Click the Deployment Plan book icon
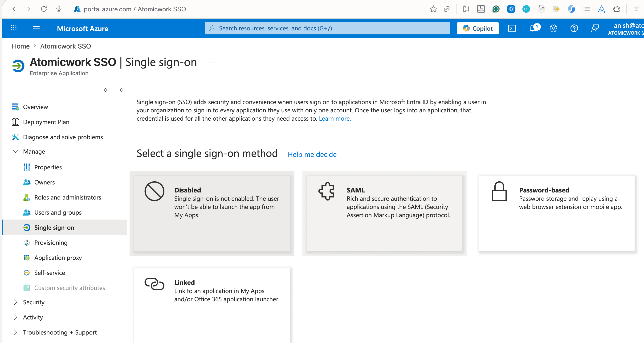Viewport: 644px width, 343px height. (x=16, y=122)
